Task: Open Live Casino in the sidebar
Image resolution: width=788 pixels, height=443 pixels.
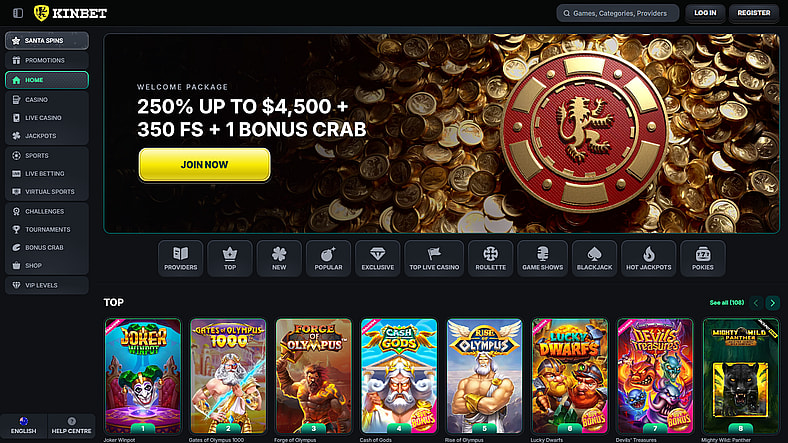Action: pyautogui.click(x=47, y=118)
